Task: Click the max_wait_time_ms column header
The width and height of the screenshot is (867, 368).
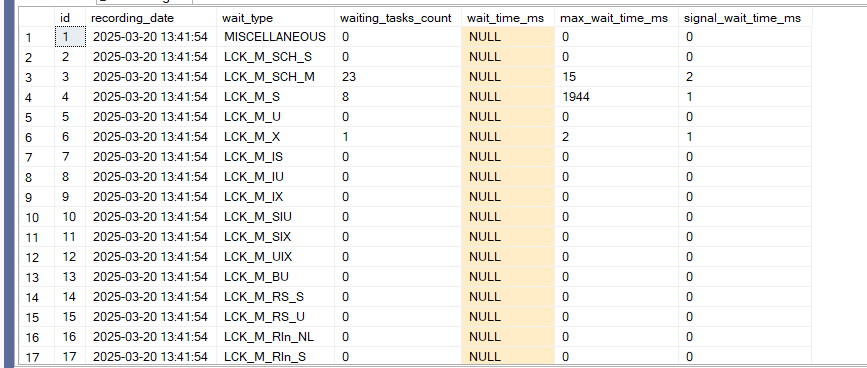Action: (x=616, y=18)
